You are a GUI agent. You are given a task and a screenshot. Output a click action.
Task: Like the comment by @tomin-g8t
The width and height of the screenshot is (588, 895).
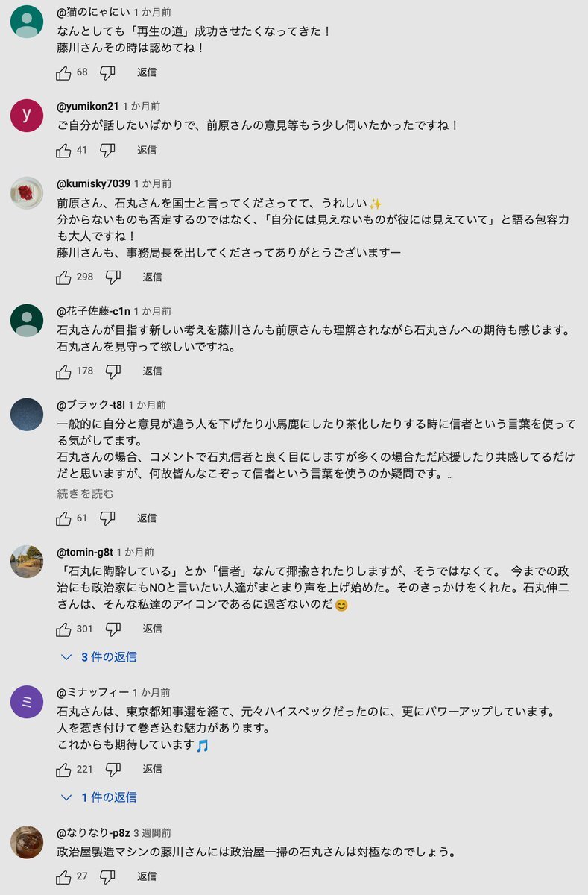(64, 629)
